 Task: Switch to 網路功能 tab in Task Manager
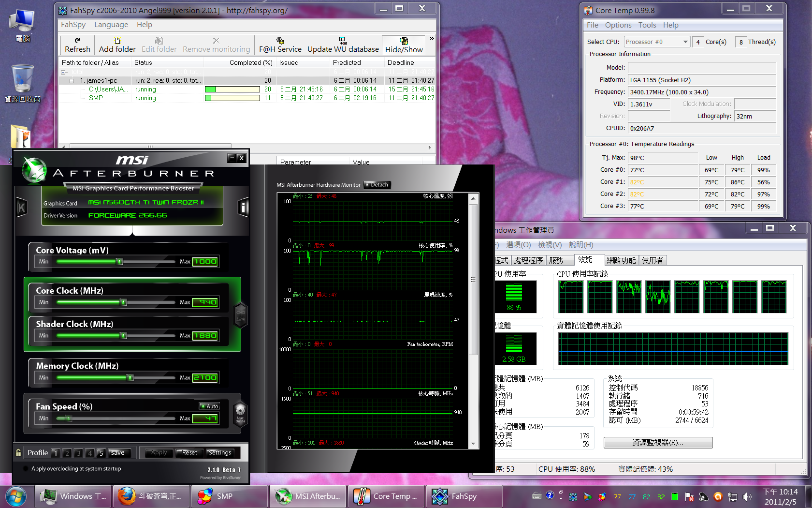tap(621, 260)
